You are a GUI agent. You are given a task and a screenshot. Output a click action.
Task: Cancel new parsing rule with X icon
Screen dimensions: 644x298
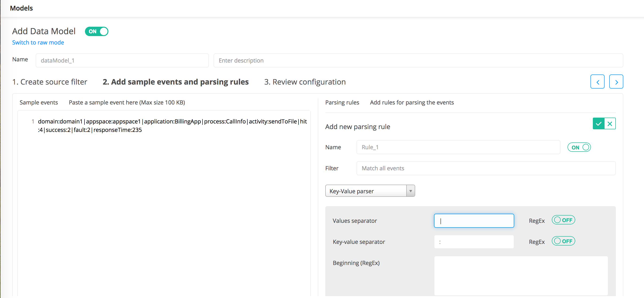pos(610,123)
